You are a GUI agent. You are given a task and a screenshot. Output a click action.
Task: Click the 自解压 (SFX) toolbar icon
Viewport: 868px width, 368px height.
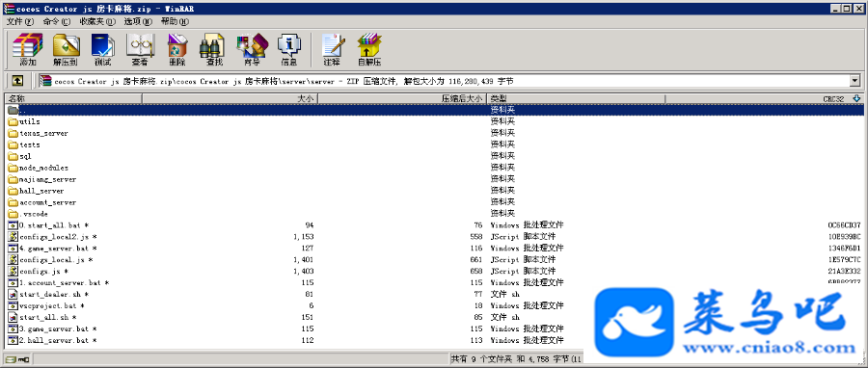[369, 49]
